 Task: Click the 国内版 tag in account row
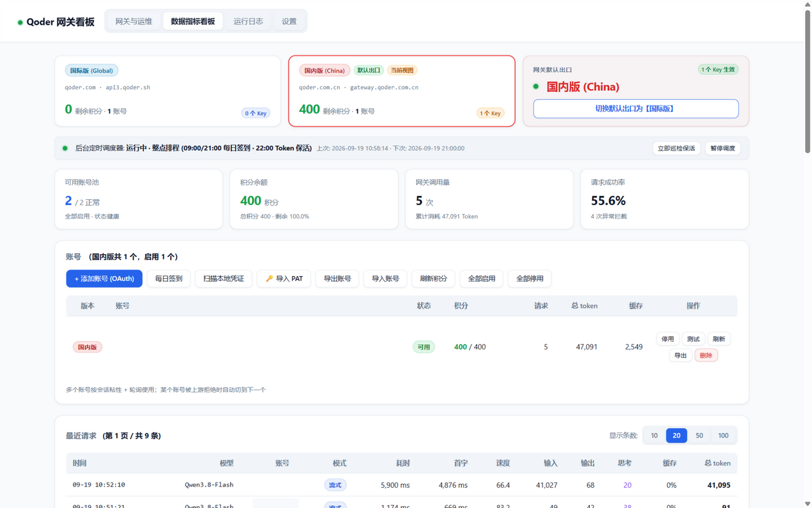coord(87,347)
